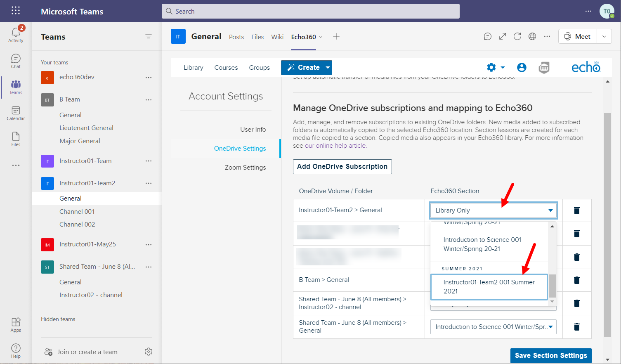This screenshot has height=364, width=621.
Task: Open Calendar in the left rail
Action: pos(16,113)
